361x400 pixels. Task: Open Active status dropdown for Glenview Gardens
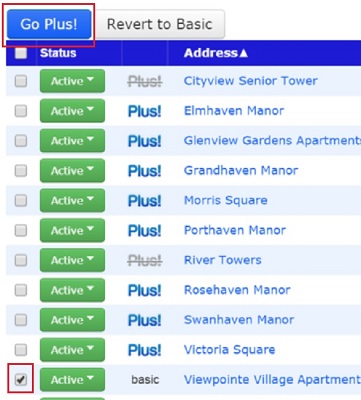click(72, 141)
